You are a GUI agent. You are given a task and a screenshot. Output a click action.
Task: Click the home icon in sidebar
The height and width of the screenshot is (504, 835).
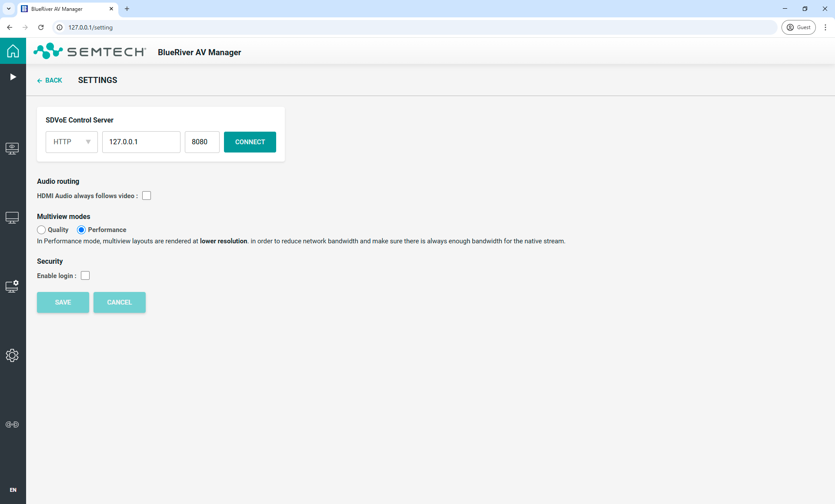pos(13,51)
